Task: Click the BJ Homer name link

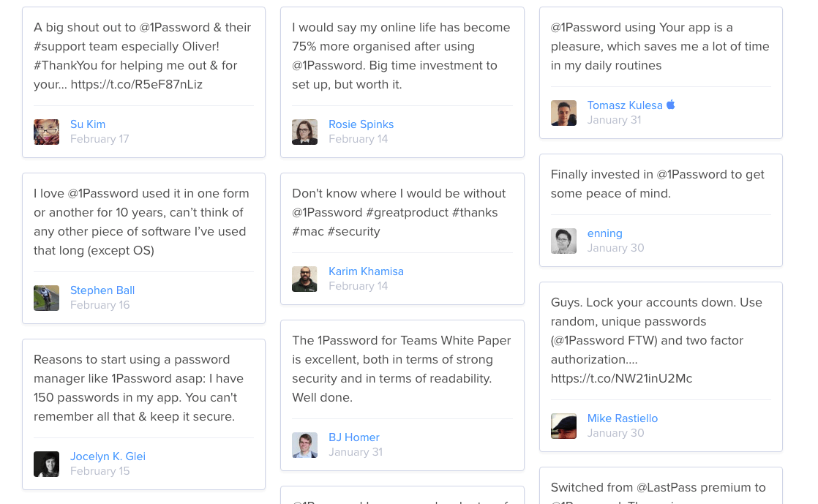Action: [x=353, y=437]
